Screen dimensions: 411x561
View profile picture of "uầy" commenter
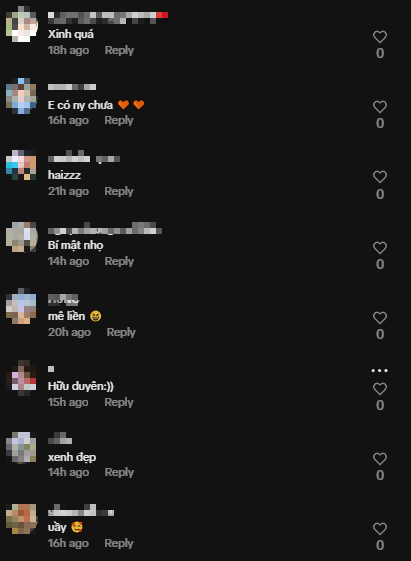[x=21, y=519]
